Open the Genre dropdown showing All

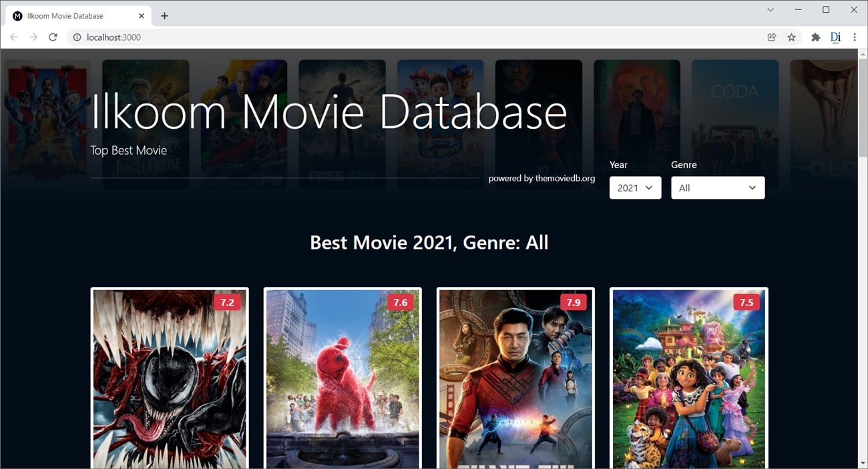[x=718, y=187]
